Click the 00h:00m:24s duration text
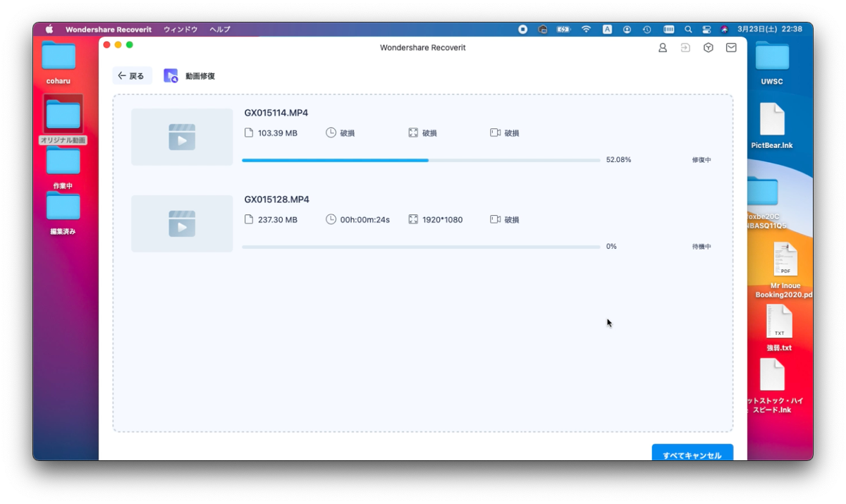846x504 pixels. [365, 219]
